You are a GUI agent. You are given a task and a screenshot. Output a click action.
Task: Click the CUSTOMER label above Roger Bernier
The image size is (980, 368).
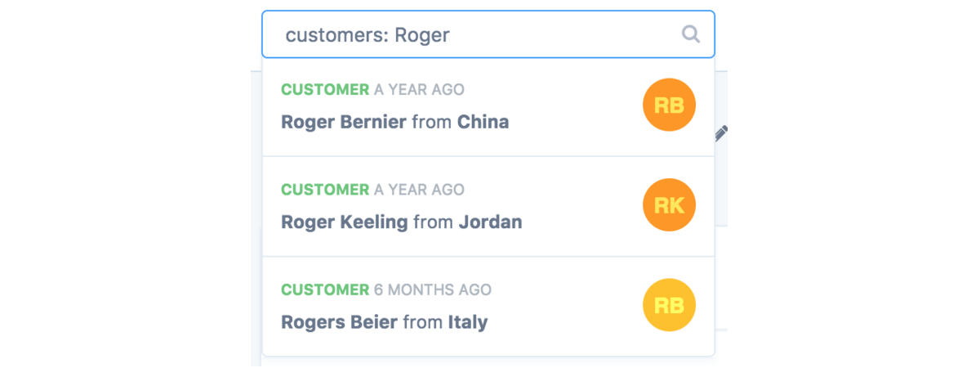coord(325,90)
